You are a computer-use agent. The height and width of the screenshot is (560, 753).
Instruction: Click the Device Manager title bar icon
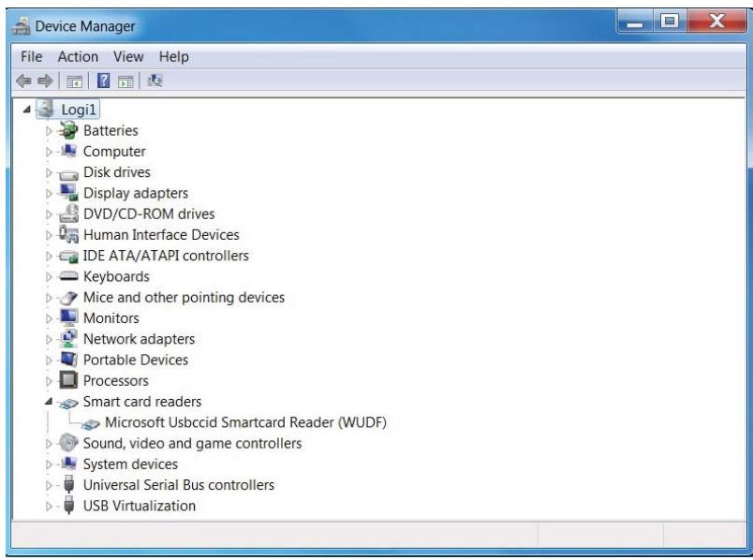tap(22, 25)
